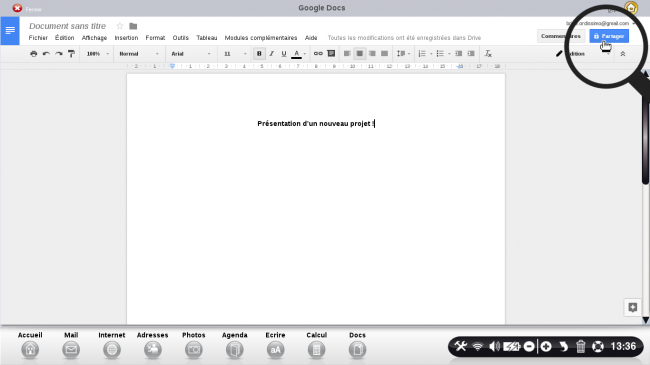Click the save status message about Drive
Viewport: 650px width, 365px height.
pyautogui.click(x=404, y=38)
